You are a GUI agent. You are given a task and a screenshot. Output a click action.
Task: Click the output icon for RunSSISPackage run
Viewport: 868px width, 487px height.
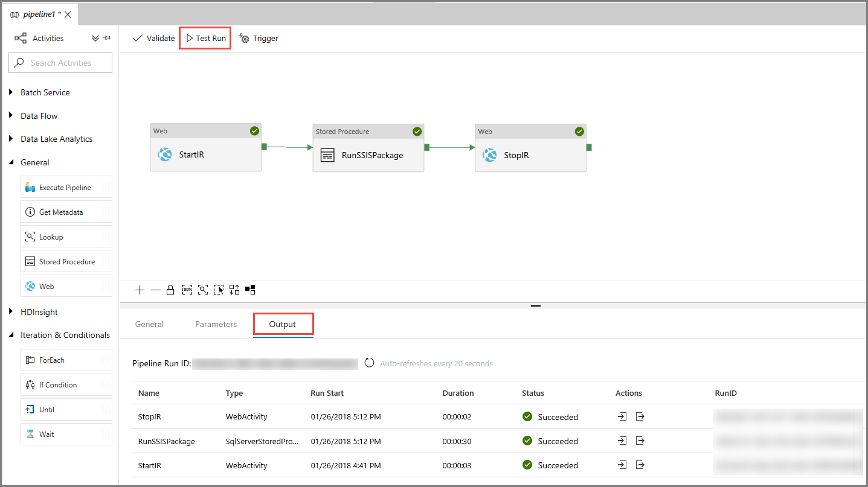pyautogui.click(x=640, y=441)
